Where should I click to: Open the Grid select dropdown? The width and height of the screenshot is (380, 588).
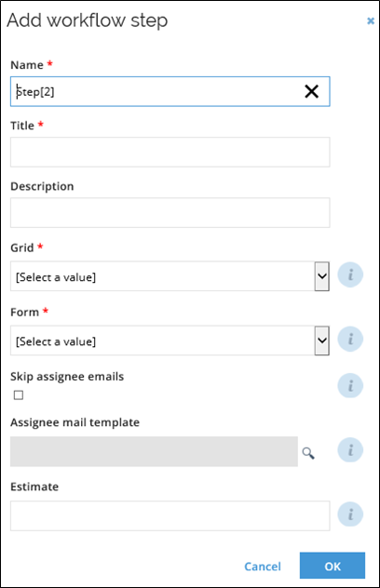pos(170,276)
